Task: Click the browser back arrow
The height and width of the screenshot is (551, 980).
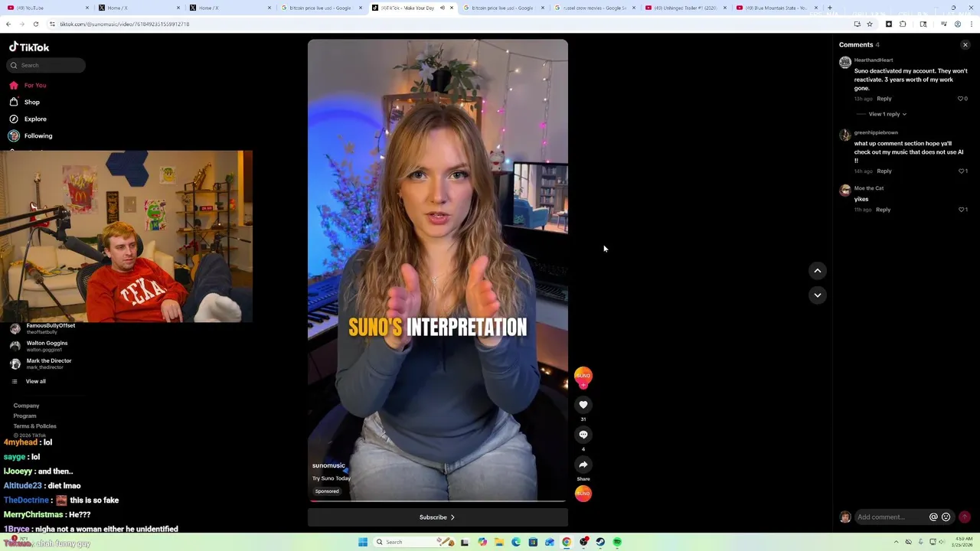Action: pyautogui.click(x=8, y=24)
